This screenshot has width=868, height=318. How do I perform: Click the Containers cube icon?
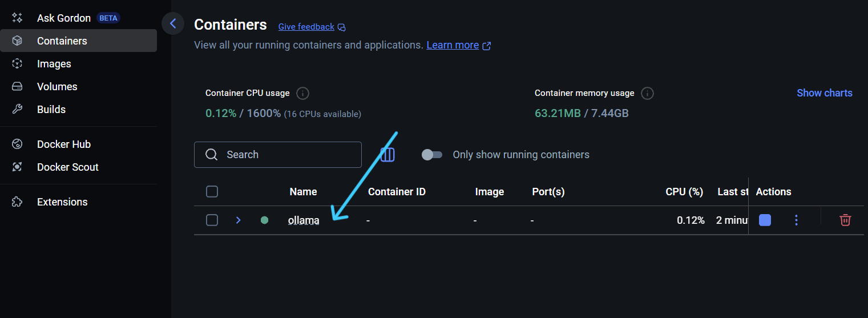click(17, 41)
